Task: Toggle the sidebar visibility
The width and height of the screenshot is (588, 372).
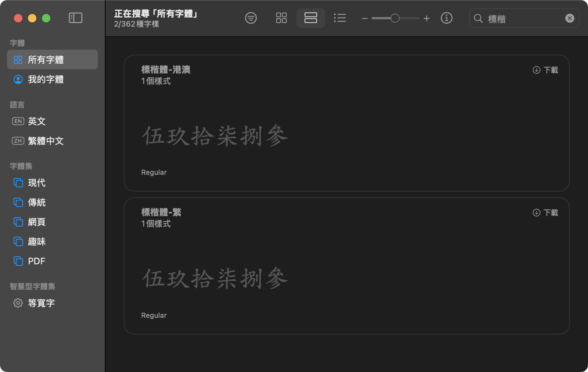Action: [76, 17]
